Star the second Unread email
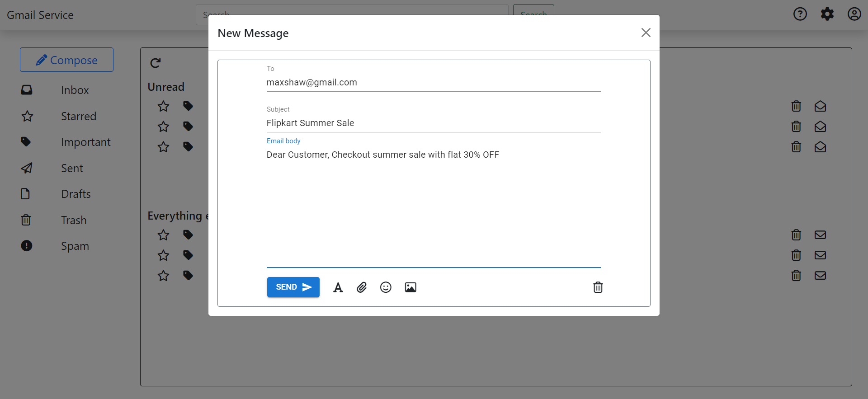This screenshot has height=399, width=868. click(x=163, y=127)
